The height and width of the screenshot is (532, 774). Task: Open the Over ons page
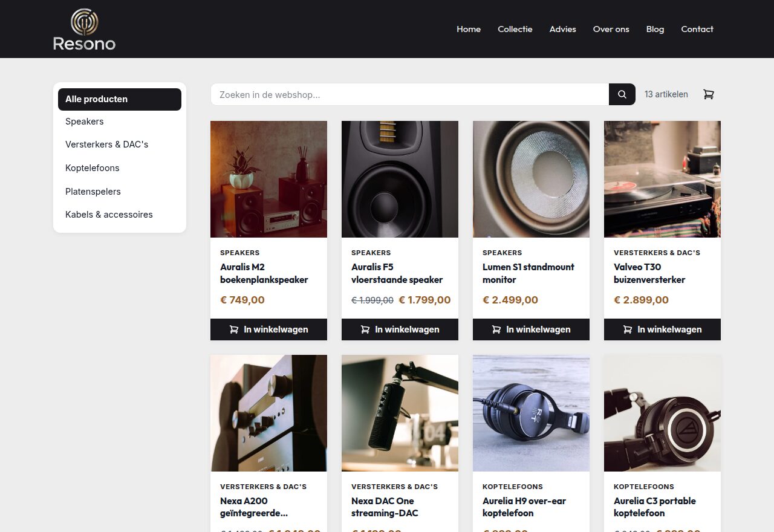tap(611, 29)
